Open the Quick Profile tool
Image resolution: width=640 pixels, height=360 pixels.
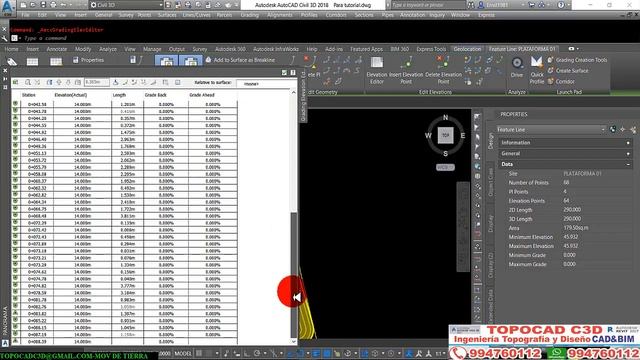coord(537,70)
